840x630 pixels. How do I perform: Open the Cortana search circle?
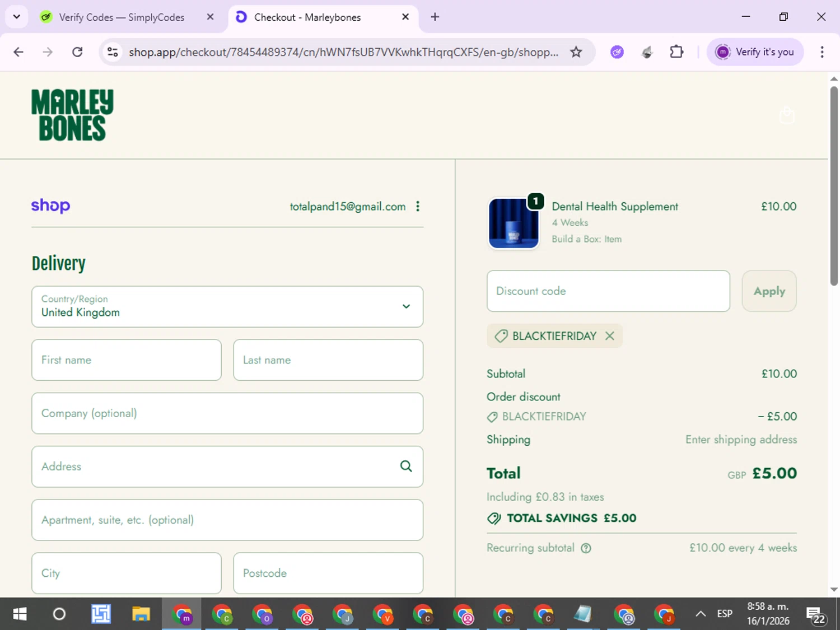coord(59,614)
